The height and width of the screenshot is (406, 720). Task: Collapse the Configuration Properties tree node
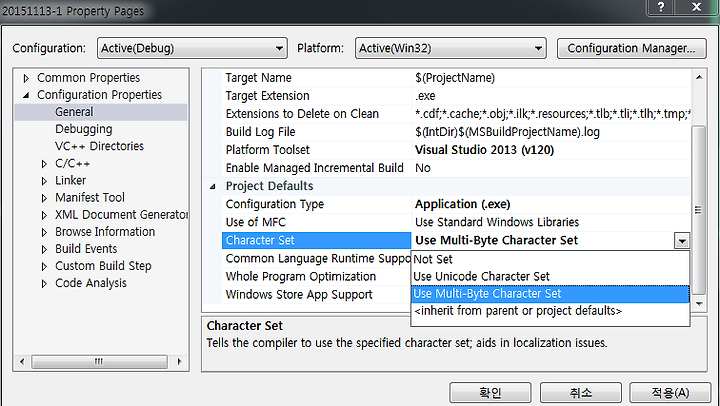26,95
